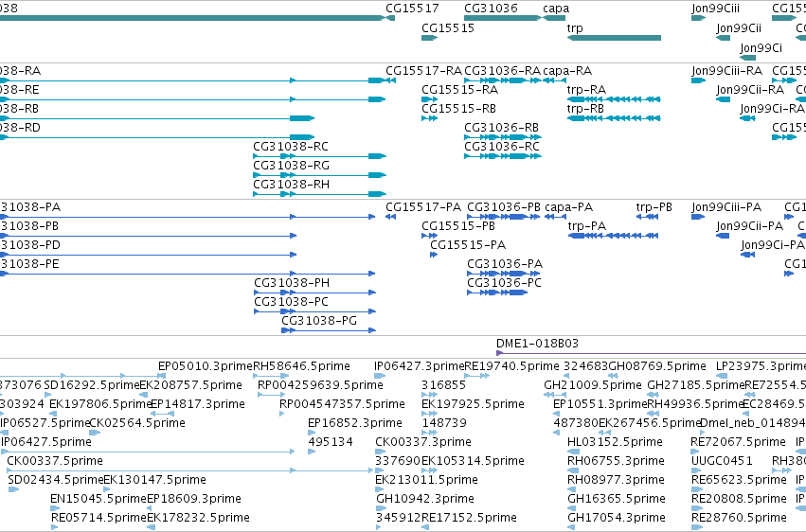Click EST UUGC0451 label
The image size is (806, 532).
click(x=722, y=461)
